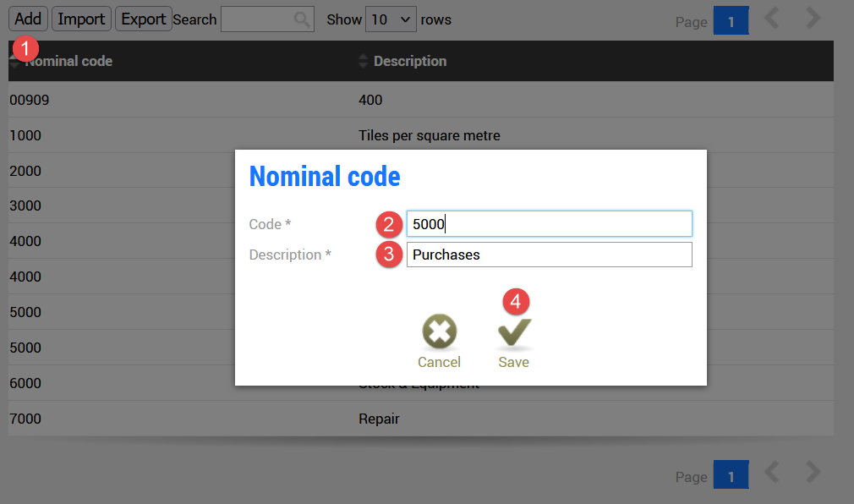Click the Cancel cross icon in the dialog
The height and width of the screenshot is (504, 854).
(x=439, y=331)
